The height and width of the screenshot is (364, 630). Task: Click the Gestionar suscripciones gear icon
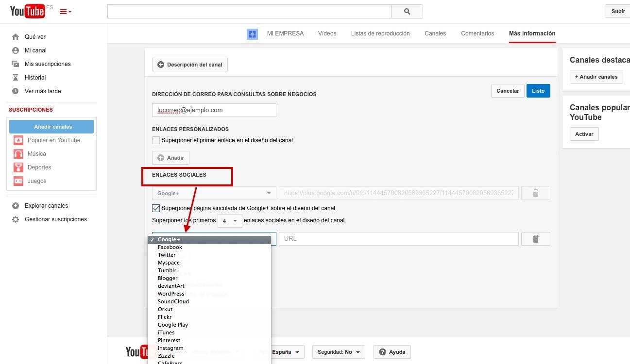pyautogui.click(x=16, y=219)
